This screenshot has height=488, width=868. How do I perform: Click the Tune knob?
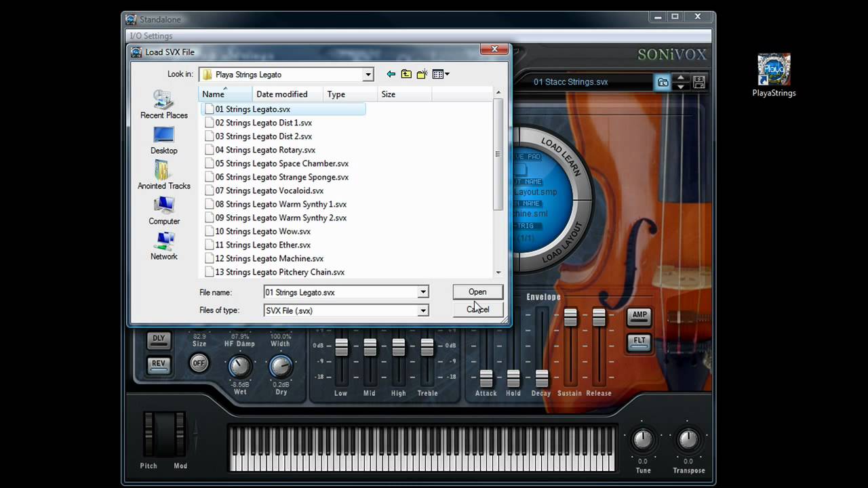[x=643, y=440]
